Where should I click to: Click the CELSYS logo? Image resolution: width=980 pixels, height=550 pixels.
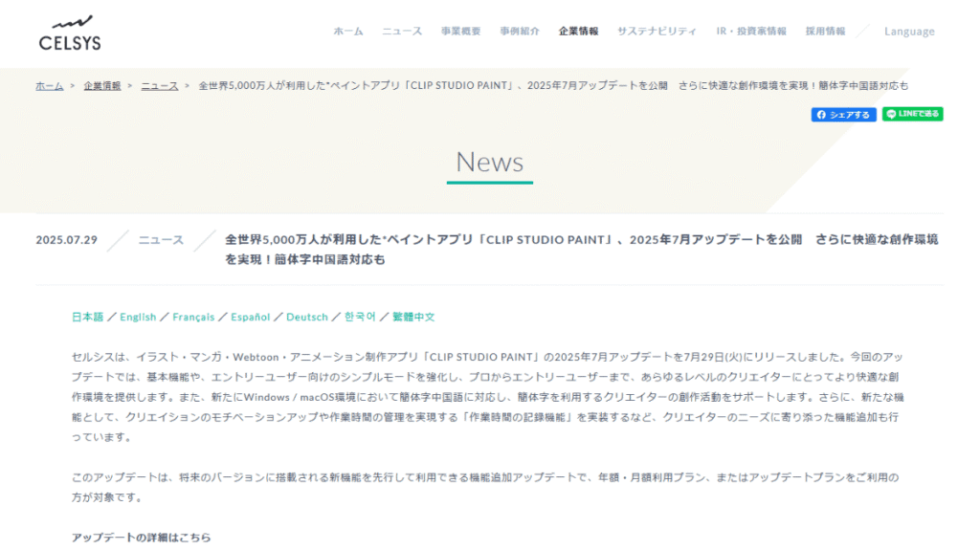[69, 33]
